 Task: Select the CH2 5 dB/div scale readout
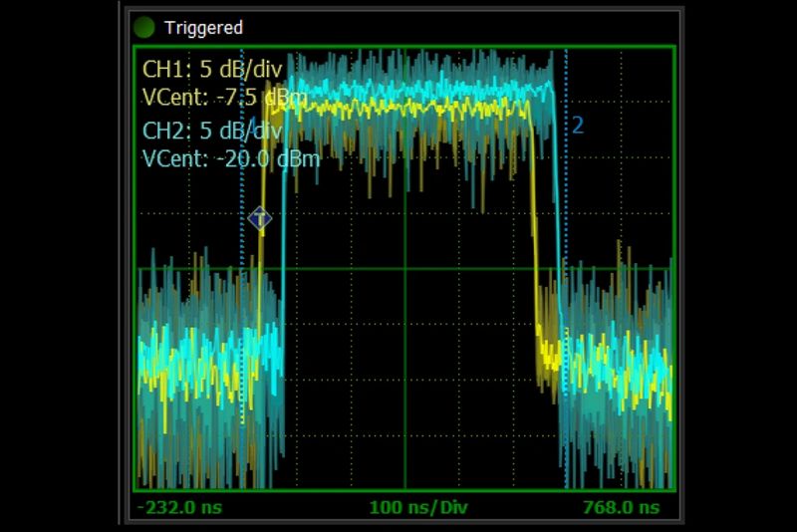click(212, 131)
